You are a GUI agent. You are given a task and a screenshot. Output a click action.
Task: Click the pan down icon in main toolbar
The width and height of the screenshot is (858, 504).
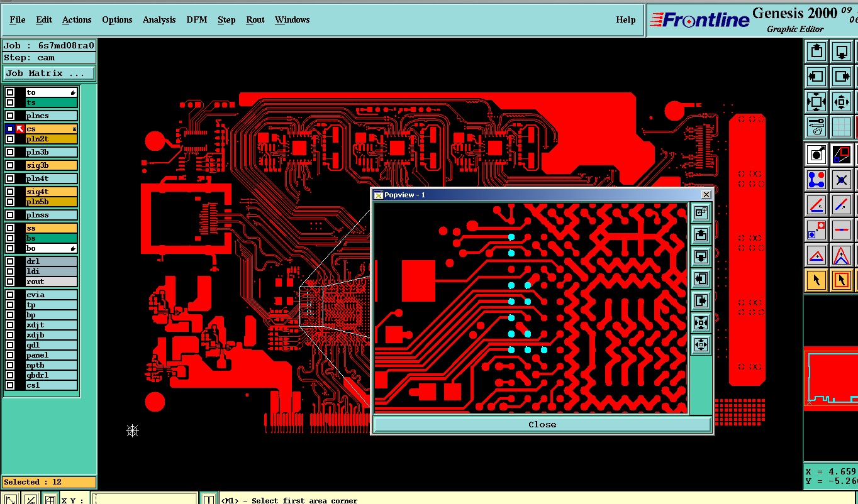pyautogui.click(x=842, y=52)
